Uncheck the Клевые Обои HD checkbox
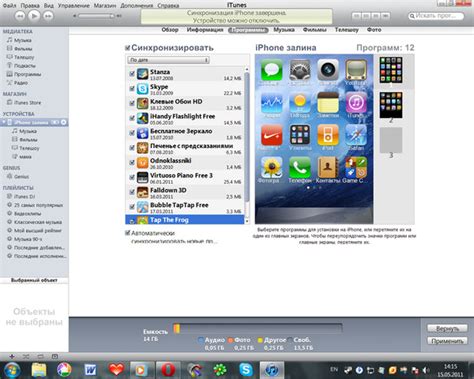This screenshot has width=474, height=379. (132, 103)
